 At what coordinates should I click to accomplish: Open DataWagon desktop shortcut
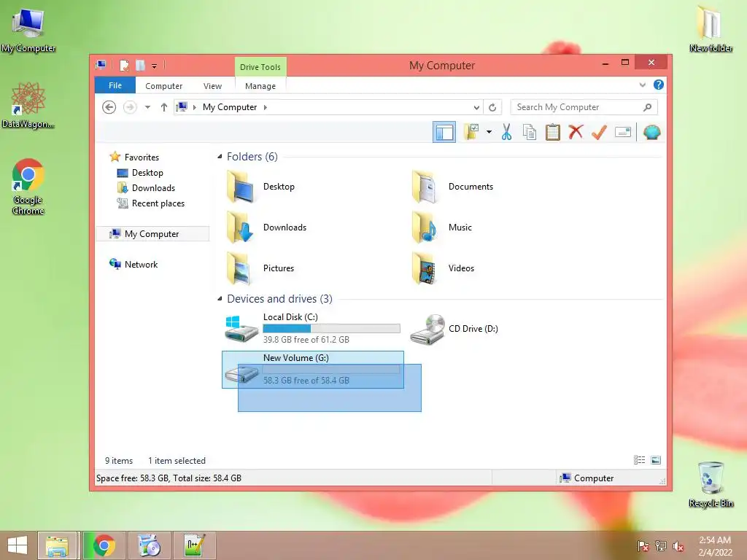pyautogui.click(x=28, y=105)
